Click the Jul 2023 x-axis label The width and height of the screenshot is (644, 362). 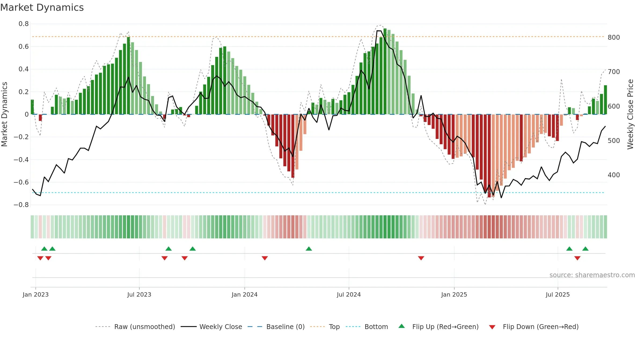pos(139,294)
